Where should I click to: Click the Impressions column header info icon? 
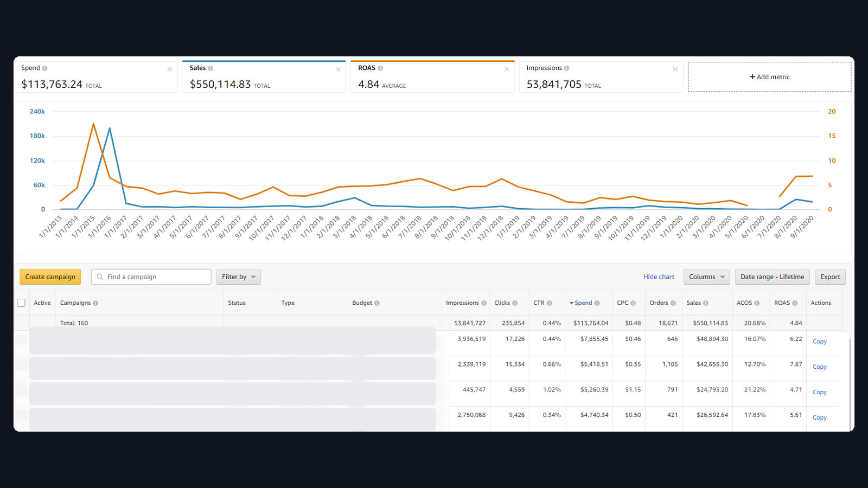(484, 303)
